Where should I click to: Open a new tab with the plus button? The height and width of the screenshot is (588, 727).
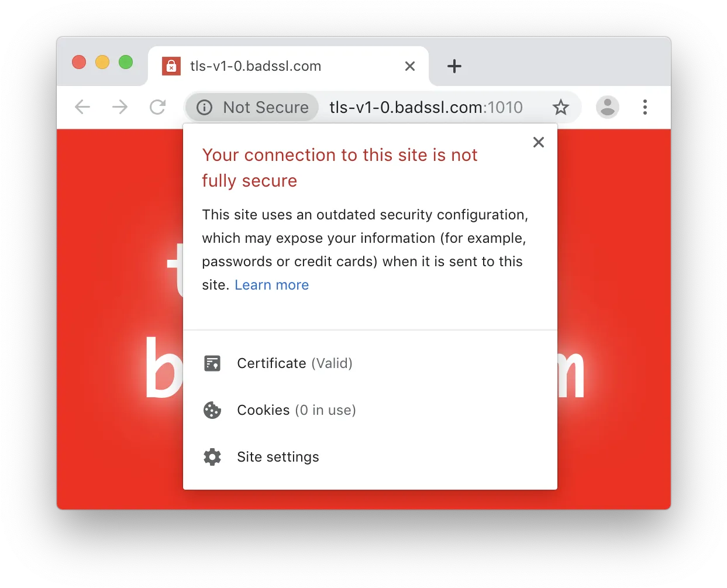pos(454,66)
